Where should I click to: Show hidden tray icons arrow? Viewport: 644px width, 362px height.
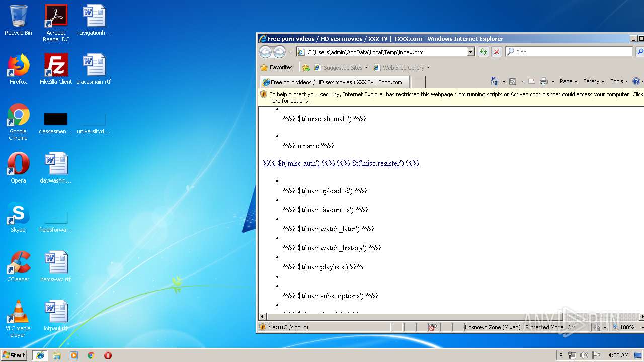(x=561, y=355)
